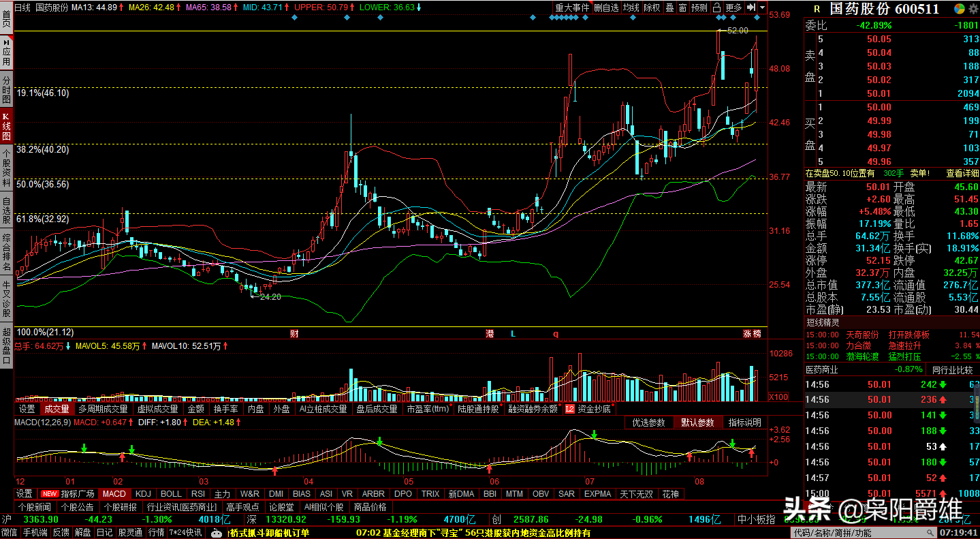980x539 pixels.
Task: Expand the 更多 menu in chart toolbar
Action: click(733, 7)
